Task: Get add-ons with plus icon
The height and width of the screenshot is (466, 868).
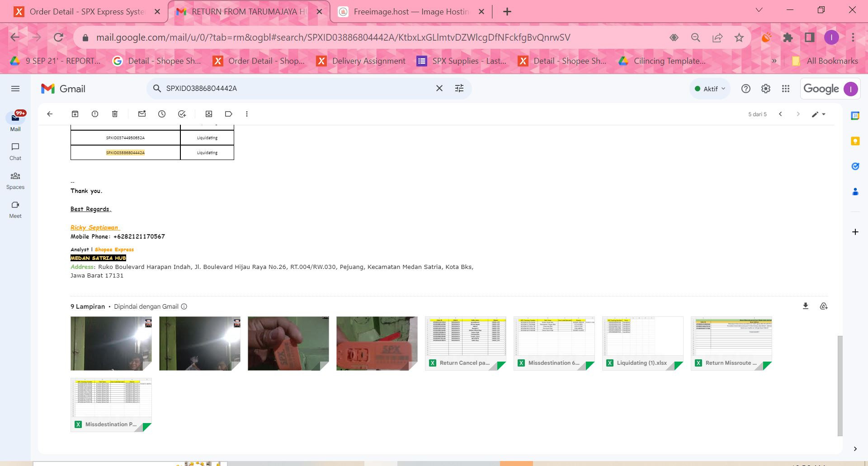Action: click(855, 232)
